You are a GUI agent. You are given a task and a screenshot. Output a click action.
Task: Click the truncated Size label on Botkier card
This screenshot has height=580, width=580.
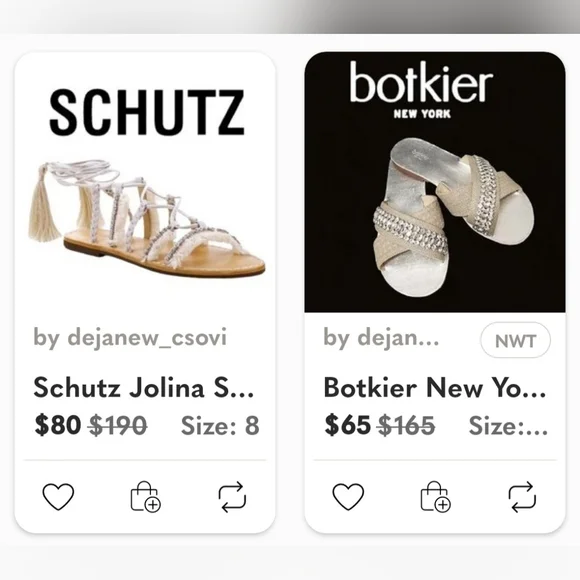pos(508,425)
